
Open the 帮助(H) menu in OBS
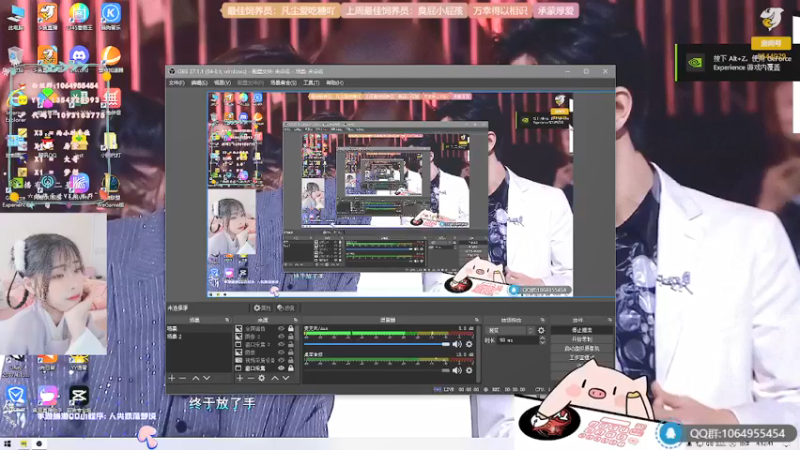[335, 83]
